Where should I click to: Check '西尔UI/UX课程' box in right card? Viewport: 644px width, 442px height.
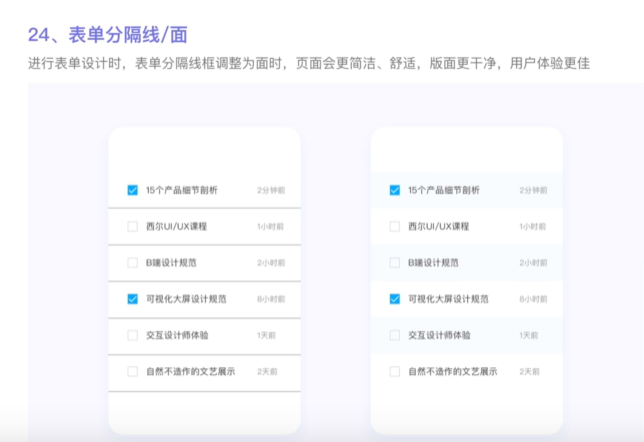pyautogui.click(x=395, y=226)
